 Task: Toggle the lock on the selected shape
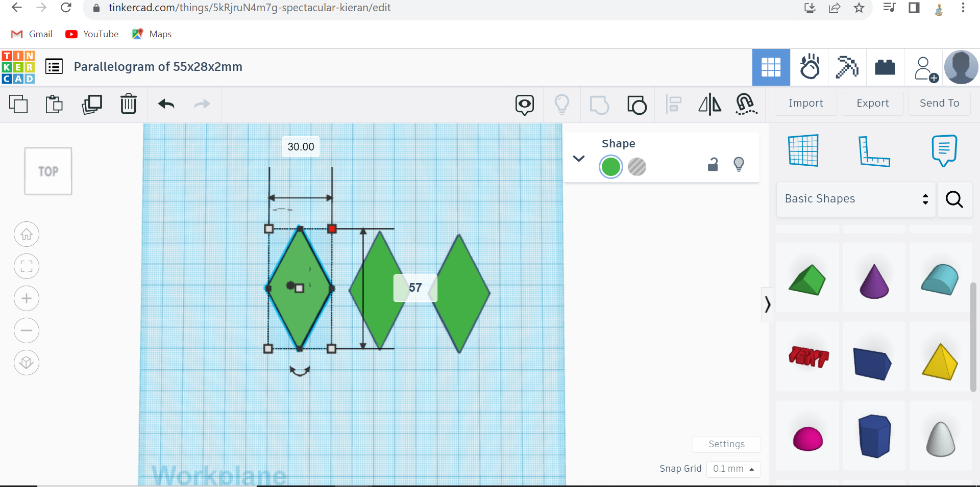pyautogui.click(x=713, y=164)
